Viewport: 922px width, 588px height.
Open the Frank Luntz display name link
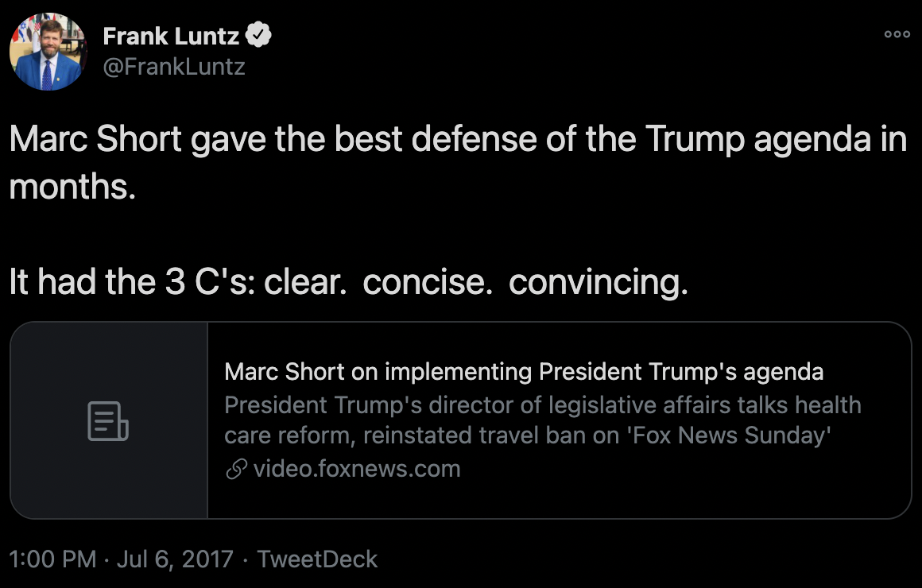click(x=171, y=36)
